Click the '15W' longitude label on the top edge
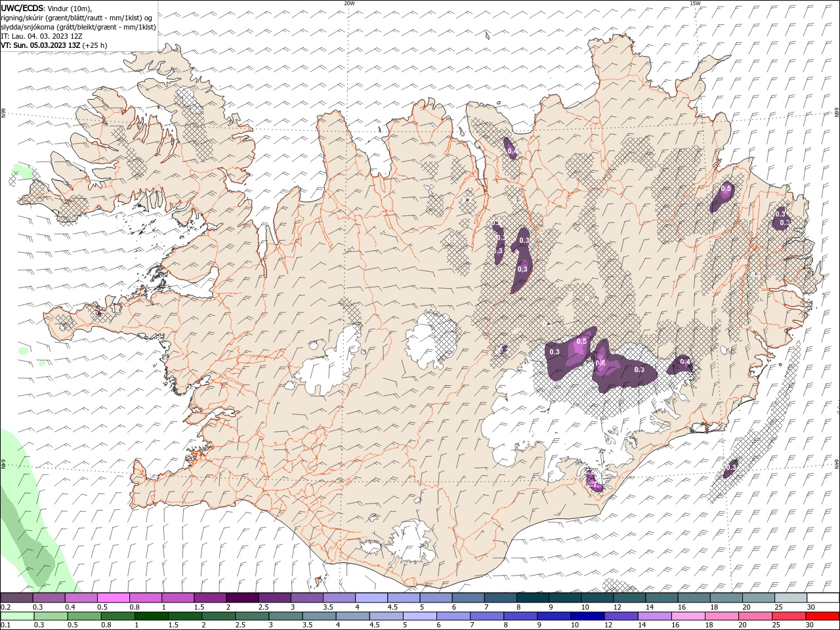This screenshot has width=840, height=630. tap(695, 3)
